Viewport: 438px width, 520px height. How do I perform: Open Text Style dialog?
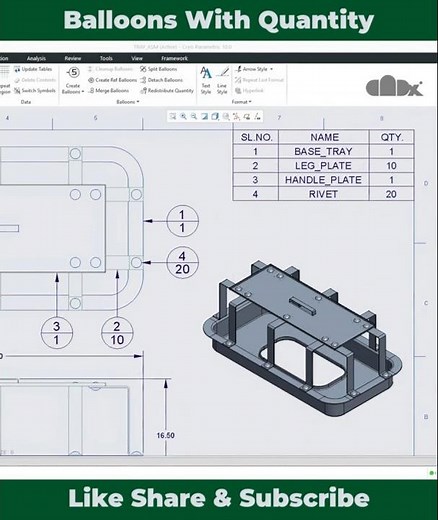(x=206, y=80)
